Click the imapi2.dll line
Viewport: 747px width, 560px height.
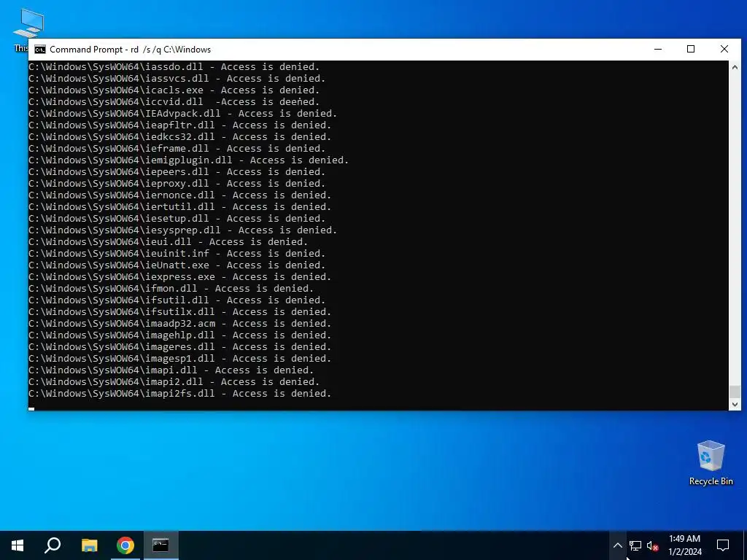pyautogui.click(x=174, y=382)
